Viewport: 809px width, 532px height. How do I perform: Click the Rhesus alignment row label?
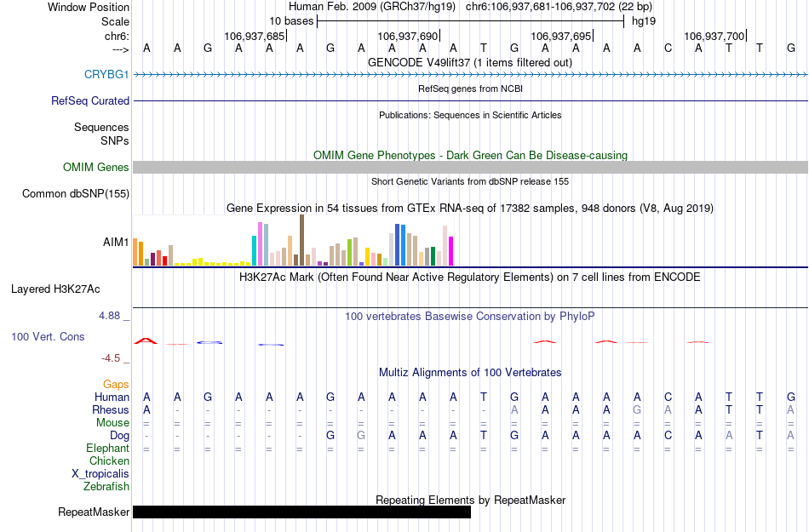pos(111,409)
